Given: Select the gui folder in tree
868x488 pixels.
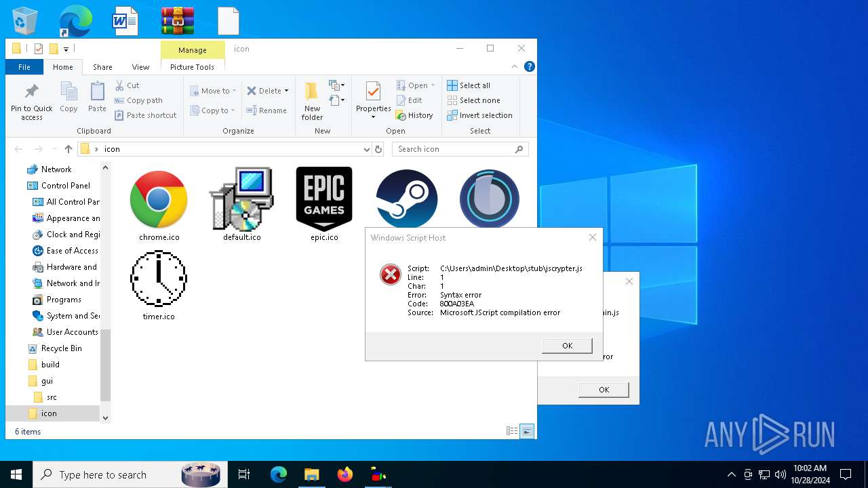Looking at the screenshot, I should pos(47,381).
